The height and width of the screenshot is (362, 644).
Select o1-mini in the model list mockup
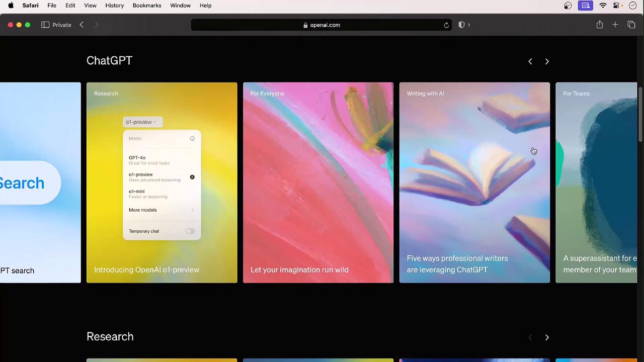pos(162,194)
